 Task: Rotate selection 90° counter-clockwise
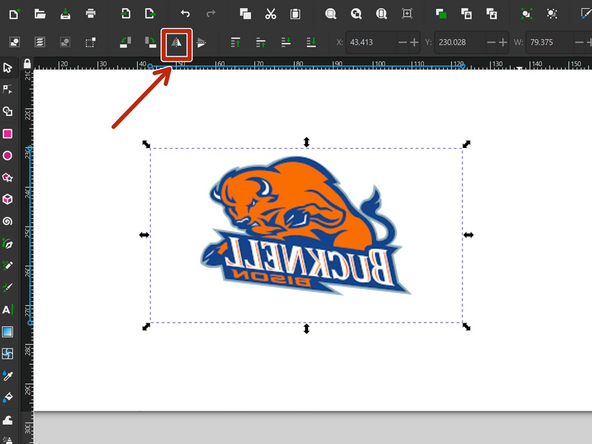pyautogui.click(x=125, y=42)
